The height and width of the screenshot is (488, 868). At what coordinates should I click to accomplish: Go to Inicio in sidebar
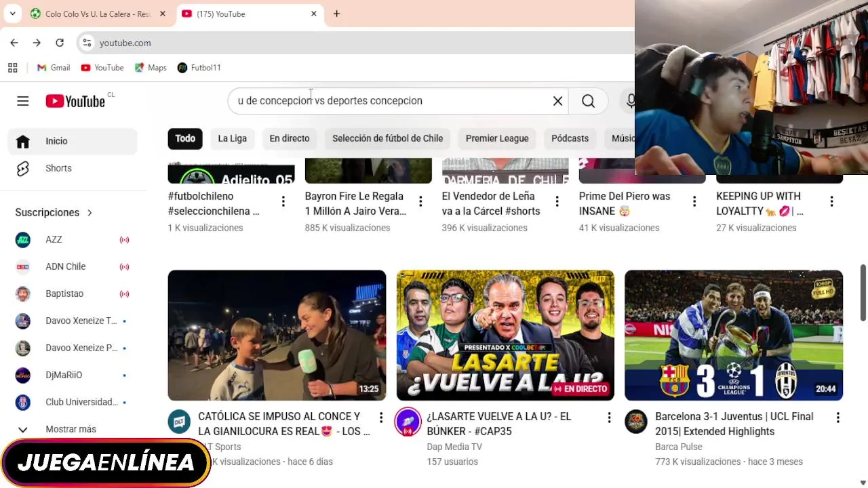point(73,141)
